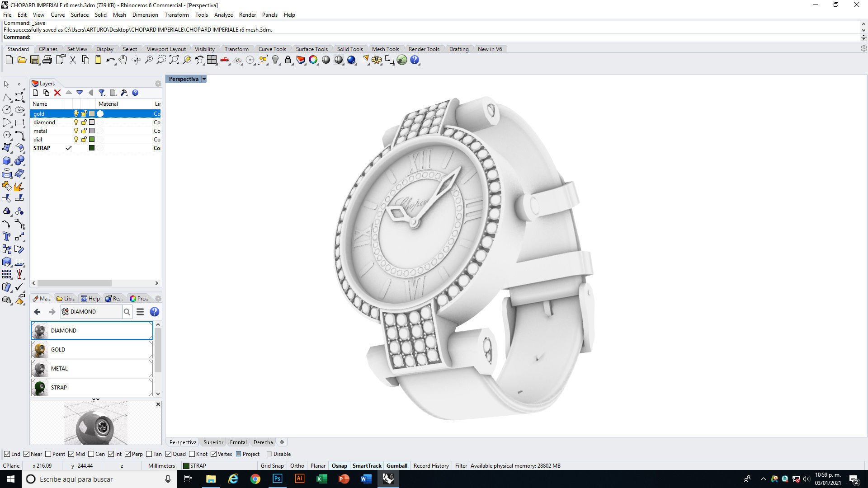The height and width of the screenshot is (488, 868).
Task: Click the Layers filter funnel icon
Action: [x=102, y=93]
